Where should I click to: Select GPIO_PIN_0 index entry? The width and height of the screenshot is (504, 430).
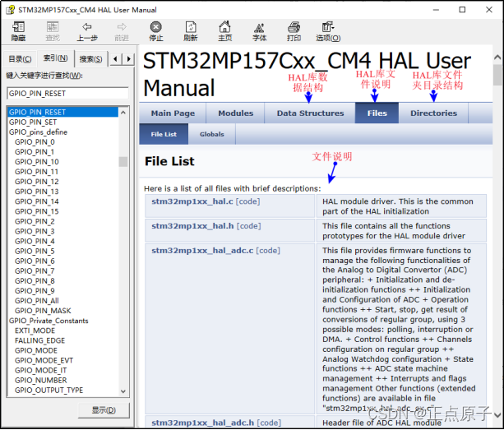pos(35,142)
